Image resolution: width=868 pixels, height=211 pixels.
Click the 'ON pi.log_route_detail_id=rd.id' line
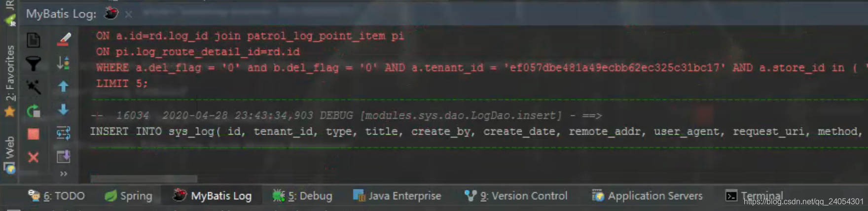198,52
